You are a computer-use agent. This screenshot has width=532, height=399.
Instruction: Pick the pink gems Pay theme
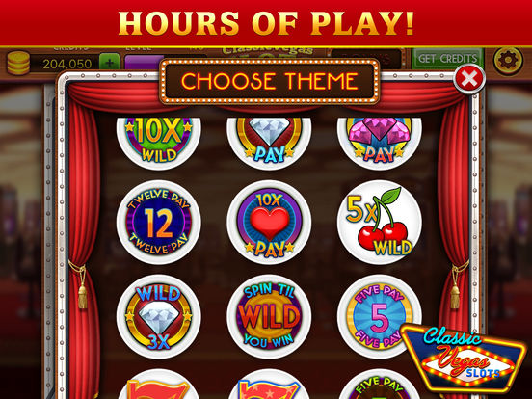click(x=380, y=143)
